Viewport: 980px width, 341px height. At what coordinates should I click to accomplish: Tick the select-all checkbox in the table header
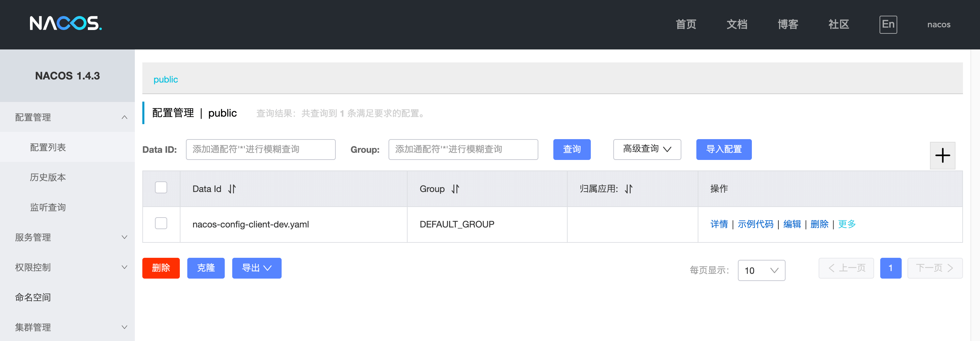point(161,188)
